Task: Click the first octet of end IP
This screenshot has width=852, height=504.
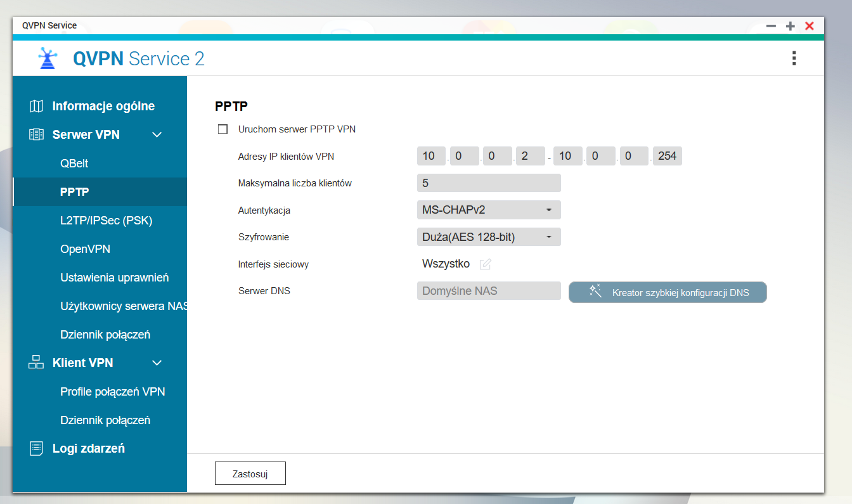Action: [568, 156]
